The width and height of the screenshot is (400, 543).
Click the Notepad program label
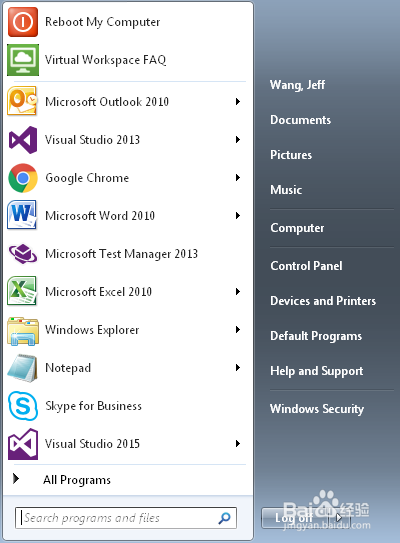point(68,368)
